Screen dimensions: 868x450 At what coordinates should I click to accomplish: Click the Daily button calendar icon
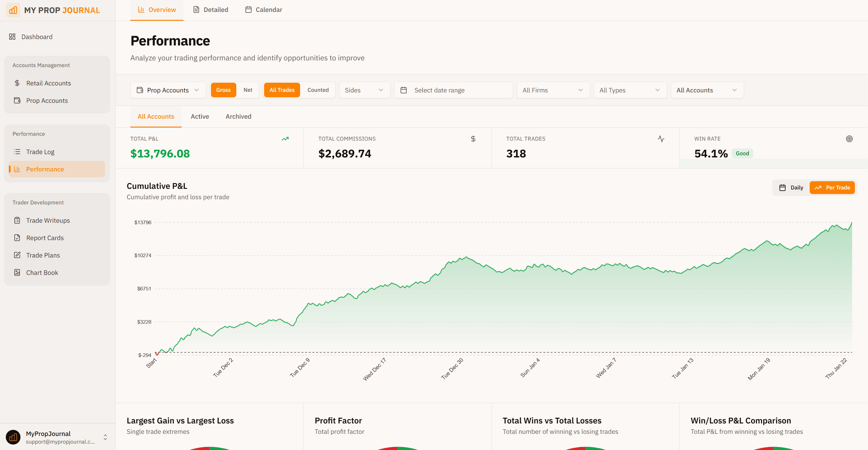click(783, 188)
